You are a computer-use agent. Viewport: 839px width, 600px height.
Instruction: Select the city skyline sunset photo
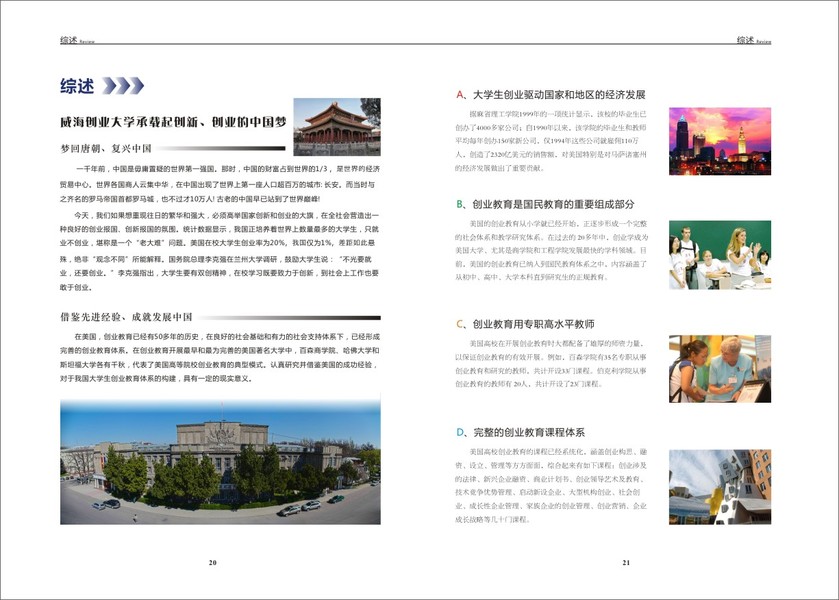(720, 141)
